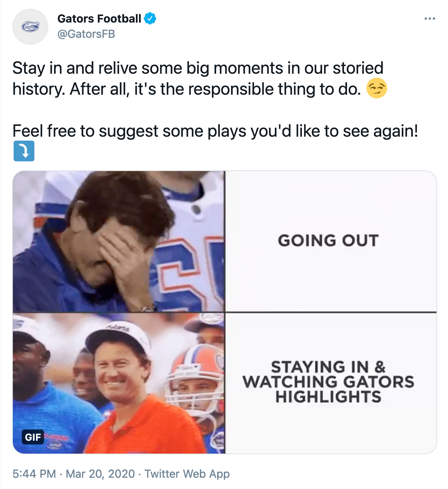
Task: Open the Twitter Web App source link
Action: [187, 474]
